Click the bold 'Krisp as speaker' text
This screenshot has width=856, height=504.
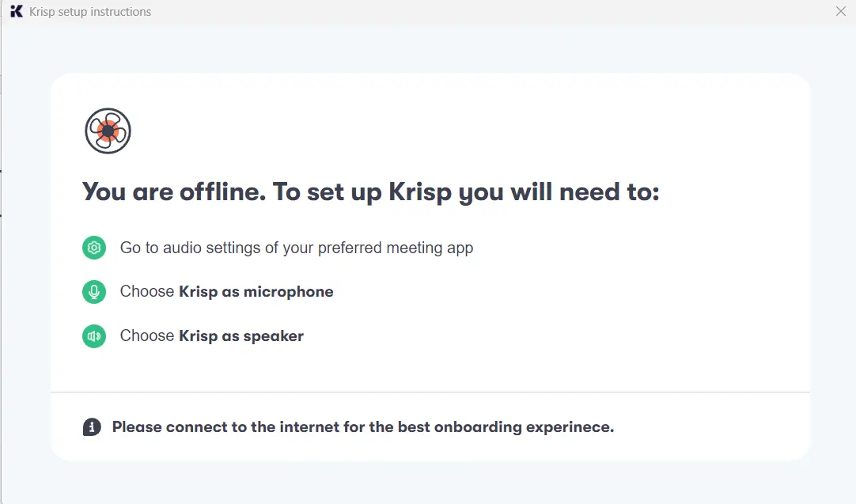(x=241, y=335)
